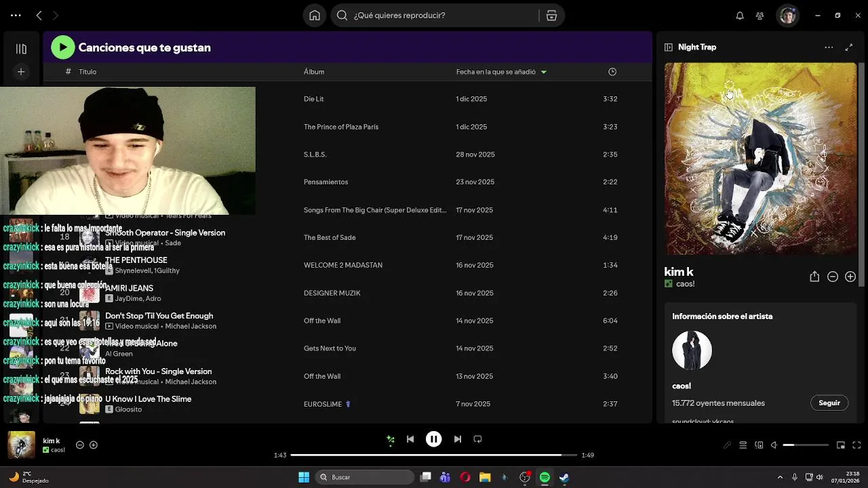Select track Smooth Operator - Single Version
The width and height of the screenshot is (868, 488).
click(165, 232)
